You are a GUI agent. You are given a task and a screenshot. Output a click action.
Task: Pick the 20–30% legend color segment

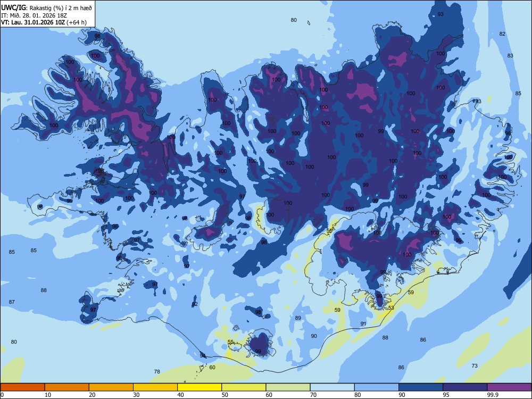(111, 387)
